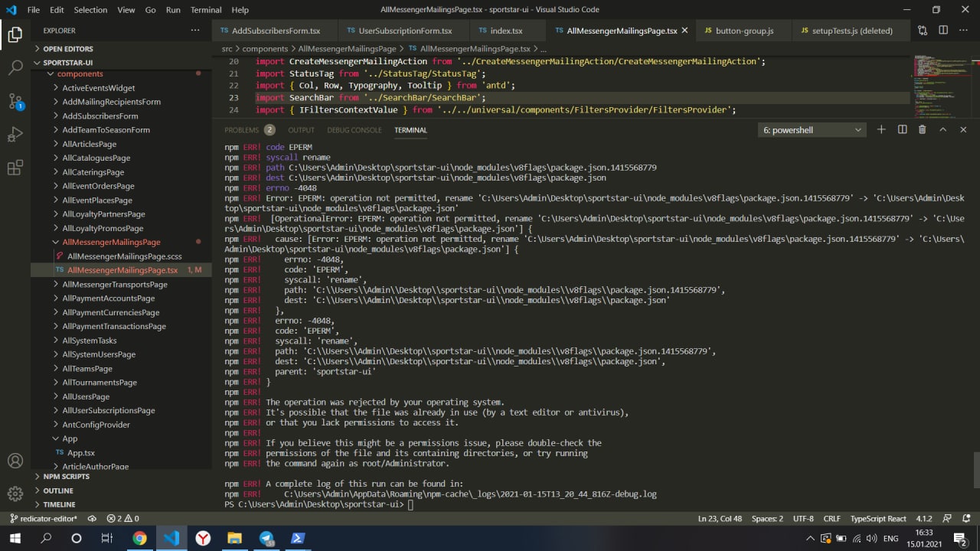Switch to the DEBUG CONSOLE panel tab
Viewport: 980px width, 551px height.
[x=354, y=130]
